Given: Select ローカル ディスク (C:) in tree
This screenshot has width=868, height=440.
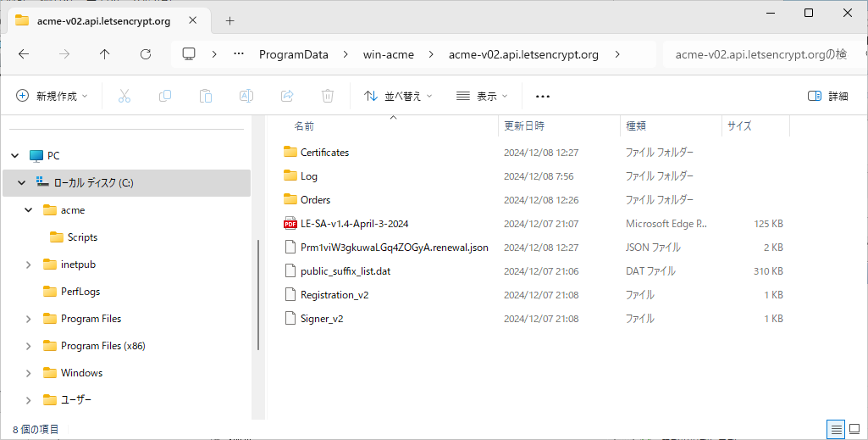Looking at the screenshot, I should 126,183.
